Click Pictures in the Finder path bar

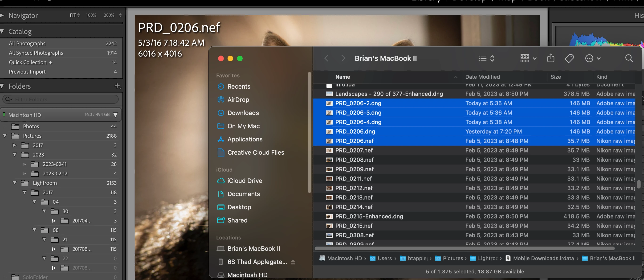(452, 258)
